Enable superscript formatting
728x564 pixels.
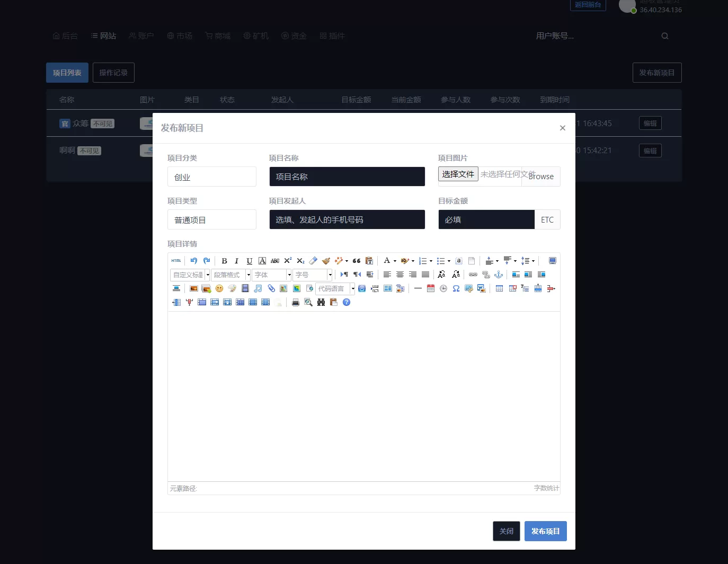pyautogui.click(x=287, y=260)
